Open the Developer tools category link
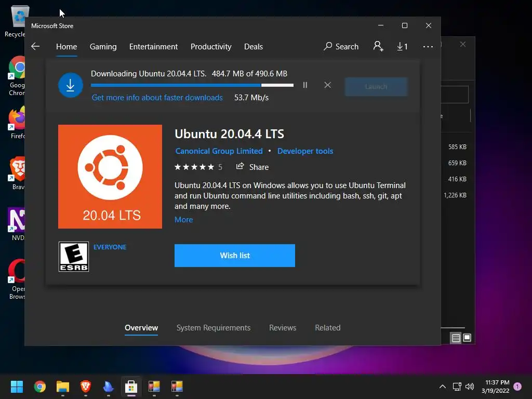 click(305, 151)
